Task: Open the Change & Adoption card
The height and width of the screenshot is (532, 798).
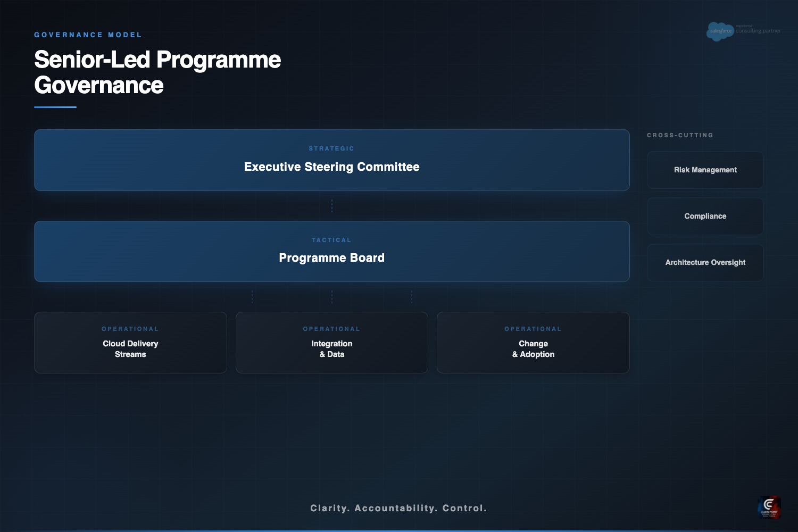Action: [x=533, y=343]
